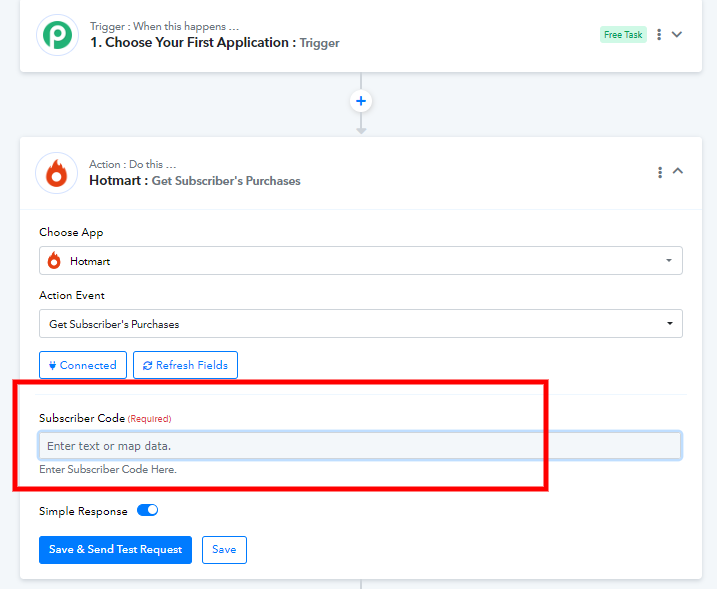Click the Hotmart flame icon in action header
The height and width of the screenshot is (589, 717).
point(57,173)
